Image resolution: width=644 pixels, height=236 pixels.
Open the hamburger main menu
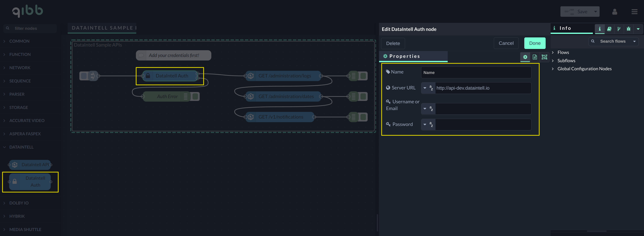point(634,12)
